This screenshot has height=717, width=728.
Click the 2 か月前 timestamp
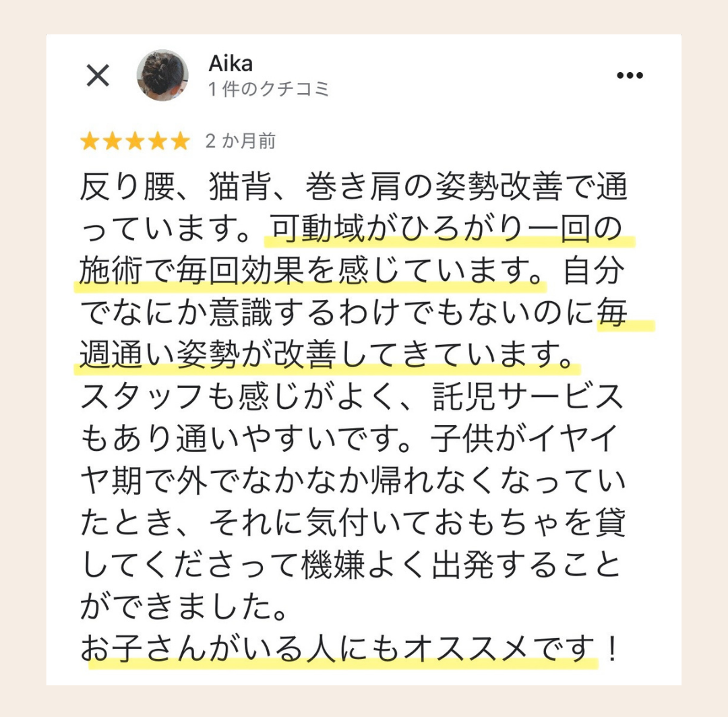click(241, 141)
